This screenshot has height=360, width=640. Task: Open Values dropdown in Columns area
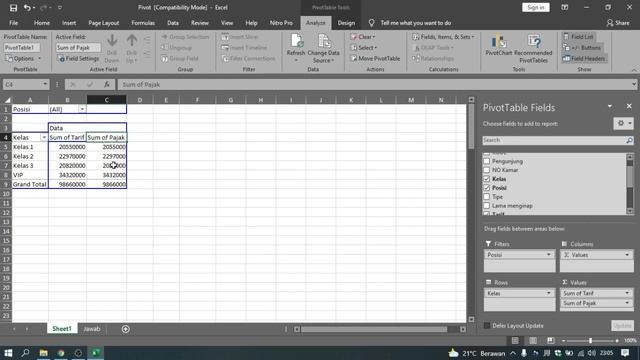(x=627, y=255)
